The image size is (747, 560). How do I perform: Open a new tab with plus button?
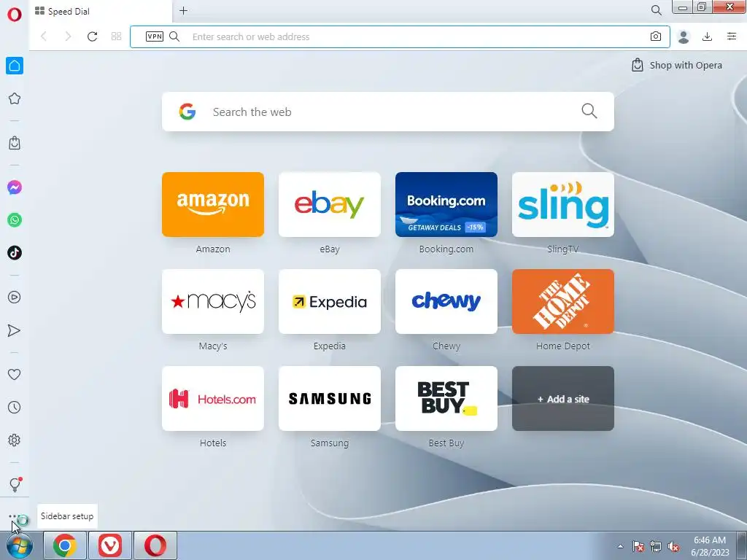coord(183,10)
